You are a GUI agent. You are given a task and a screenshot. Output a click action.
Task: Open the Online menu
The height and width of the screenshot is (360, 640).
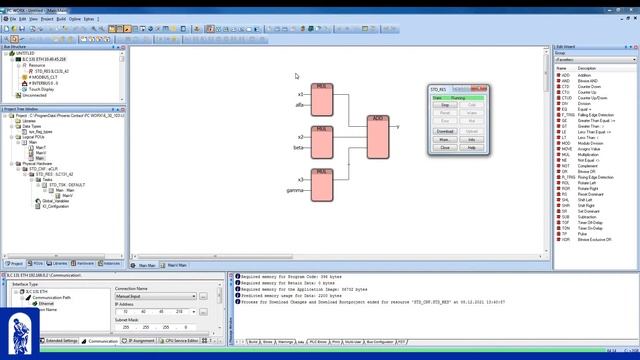point(75,19)
